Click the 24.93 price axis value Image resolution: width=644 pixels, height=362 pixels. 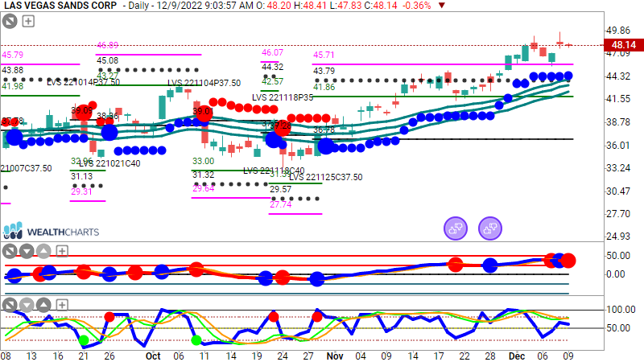click(x=618, y=236)
